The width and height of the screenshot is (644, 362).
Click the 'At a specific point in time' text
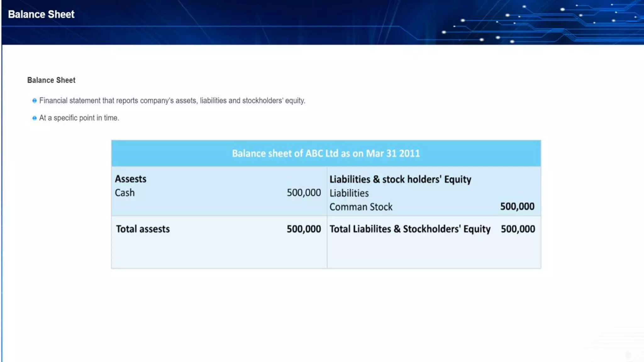(79, 118)
